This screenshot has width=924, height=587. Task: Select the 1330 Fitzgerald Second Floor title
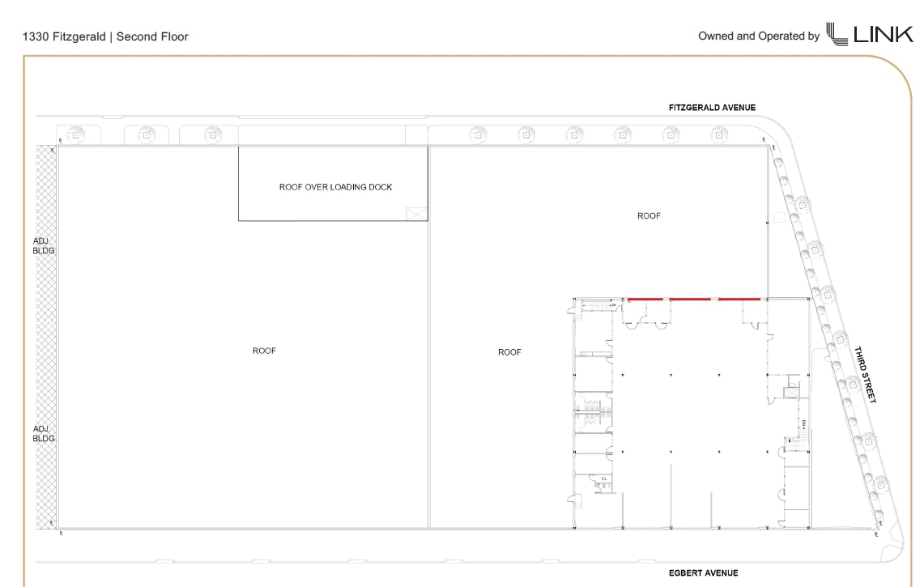click(x=105, y=36)
